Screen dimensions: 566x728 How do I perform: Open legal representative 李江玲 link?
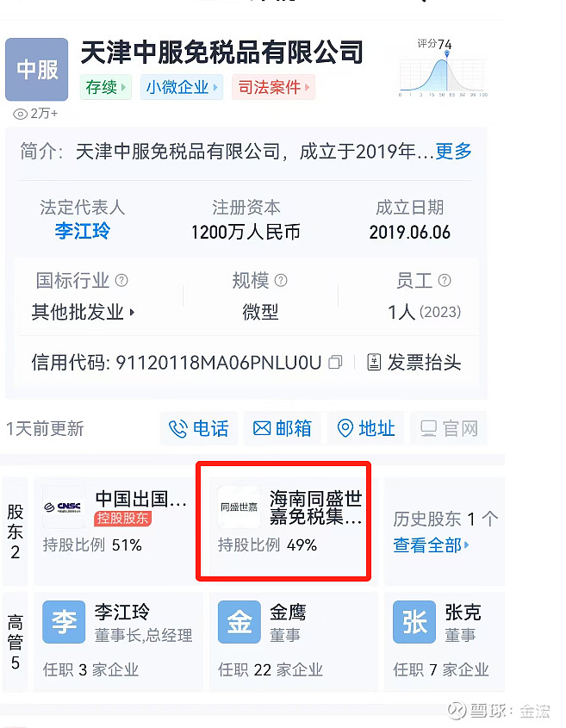83,231
